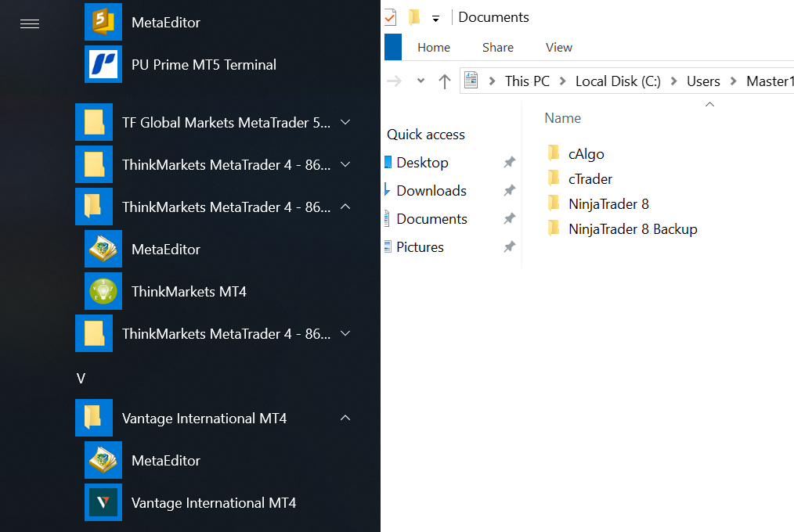The image size is (794, 532).
Task: Collapse Vantage International MT4 group chevron
Action: pos(345,418)
